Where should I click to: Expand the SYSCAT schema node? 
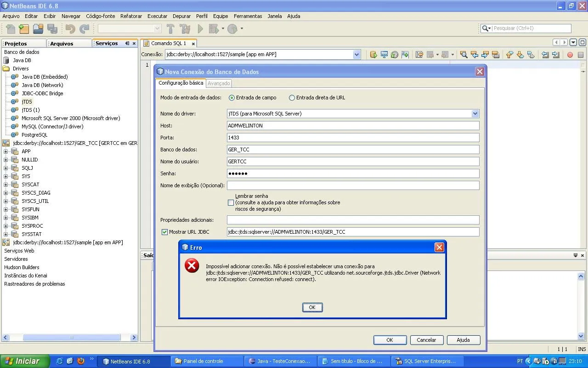point(6,184)
